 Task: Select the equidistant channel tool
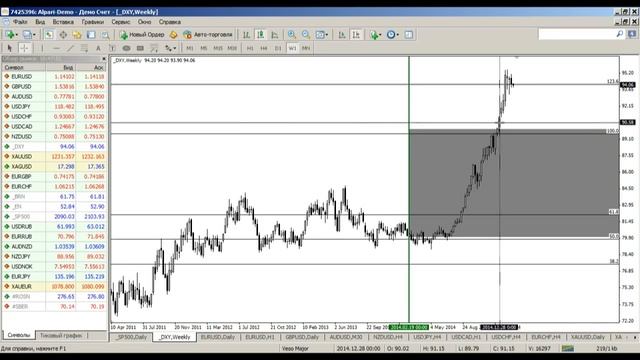84,48
